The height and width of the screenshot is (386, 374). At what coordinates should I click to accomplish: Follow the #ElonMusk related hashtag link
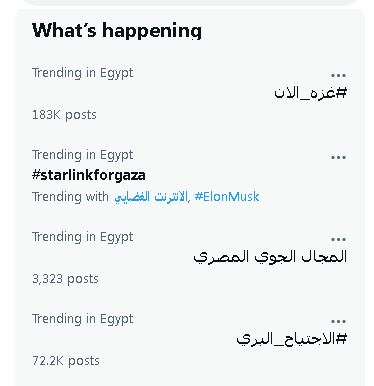click(x=227, y=197)
